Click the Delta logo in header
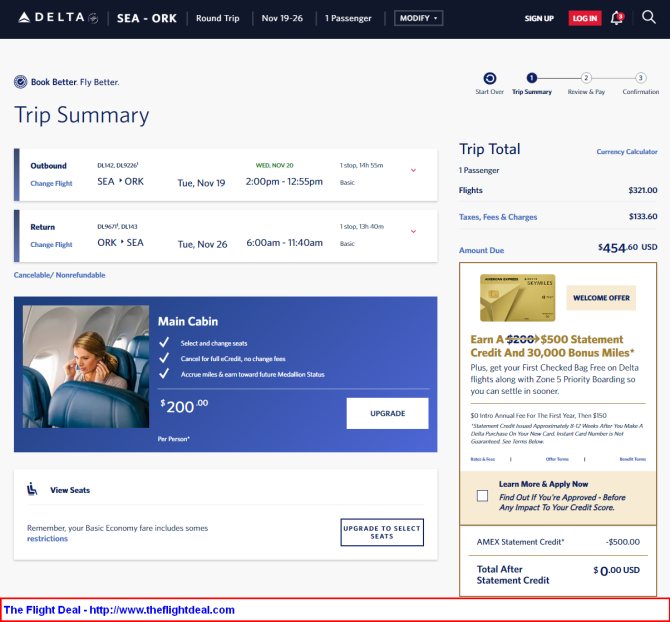Image resolution: width=670 pixels, height=622 pixels. [x=58, y=18]
